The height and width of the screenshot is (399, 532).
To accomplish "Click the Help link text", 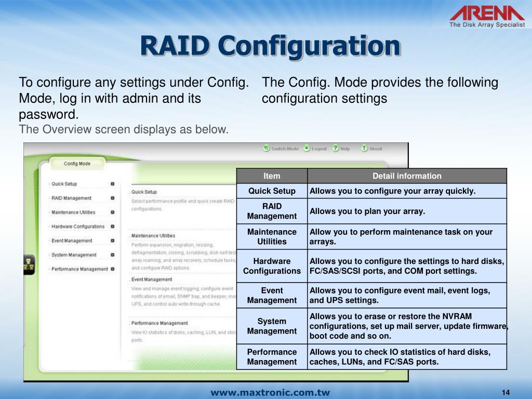I will (x=345, y=149).
